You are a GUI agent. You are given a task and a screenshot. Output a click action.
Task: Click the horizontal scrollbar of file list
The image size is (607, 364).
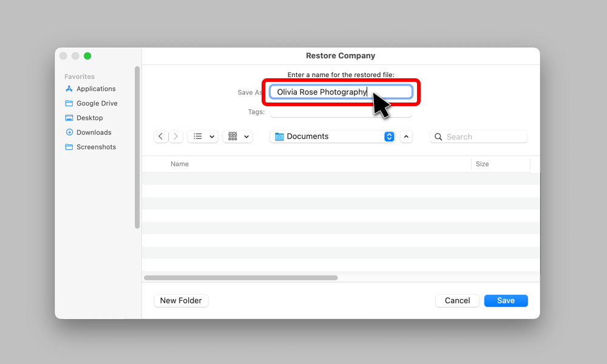pos(241,278)
